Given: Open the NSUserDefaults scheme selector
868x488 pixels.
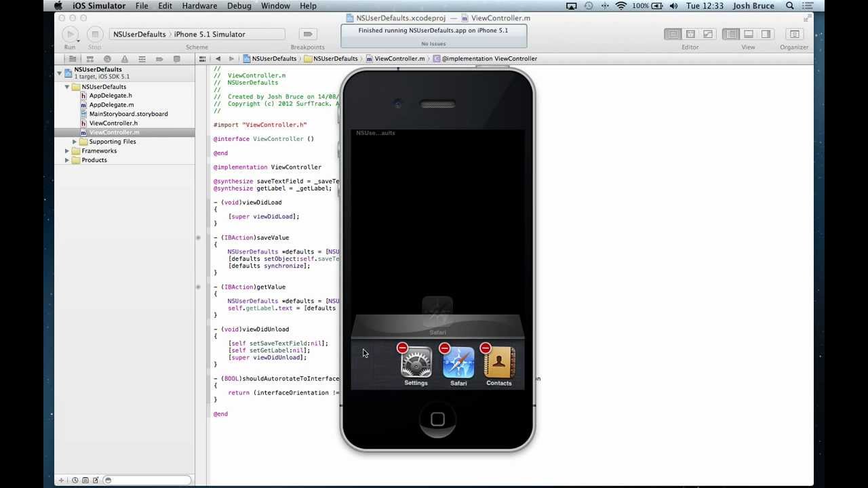Looking at the screenshot, I should pyautogui.click(x=139, y=34).
